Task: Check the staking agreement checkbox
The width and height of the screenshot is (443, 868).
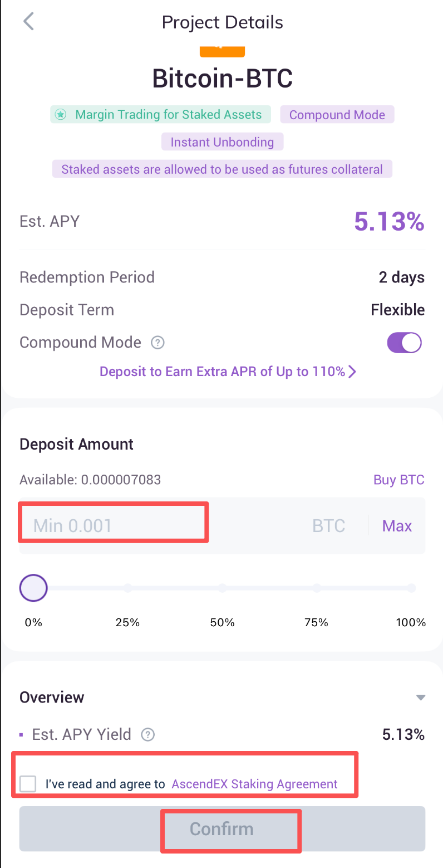Action: click(27, 784)
